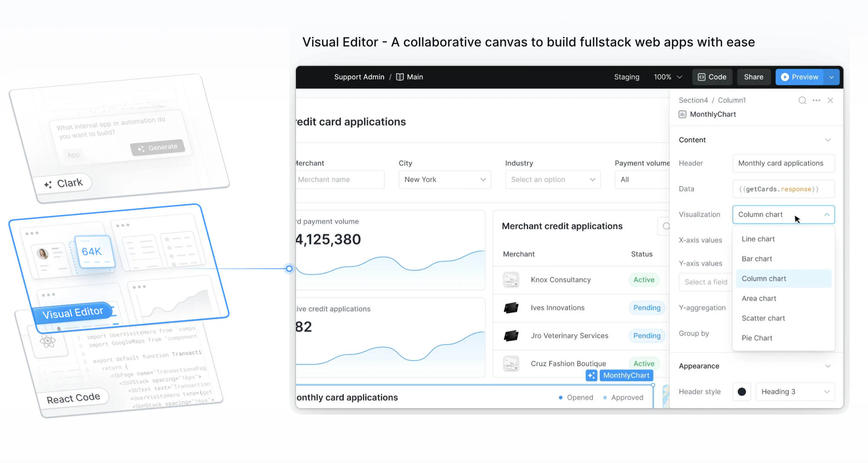Click the Knox Consultancy card icon
Image resolution: width=868 pixels, height=463 pixels.
[511, 280]
